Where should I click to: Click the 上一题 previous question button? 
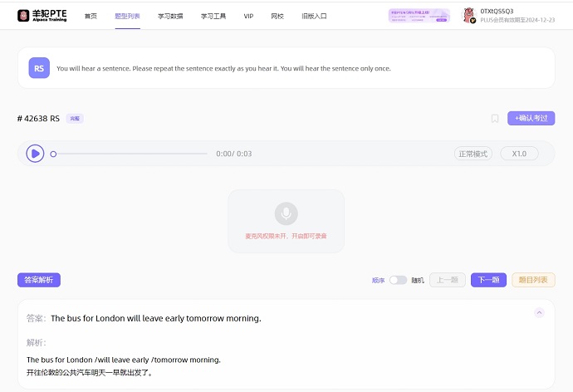pyautogui.click(x=448, y=280)
